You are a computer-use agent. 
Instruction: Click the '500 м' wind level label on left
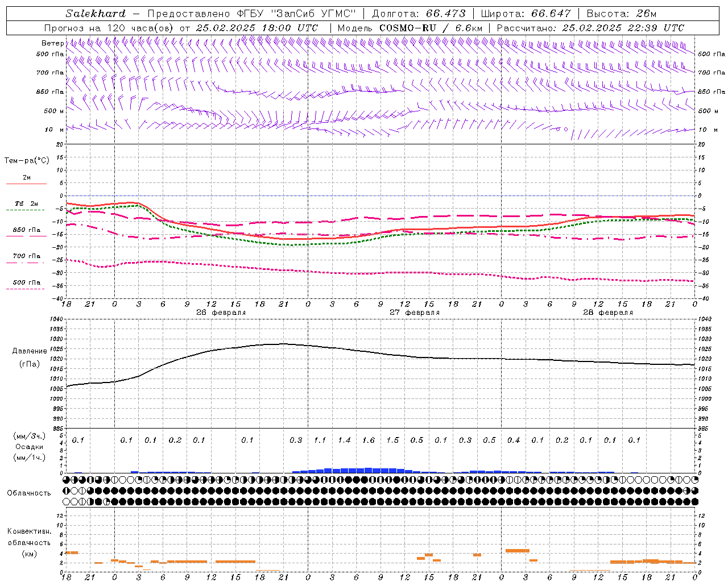tap(54, 111)
